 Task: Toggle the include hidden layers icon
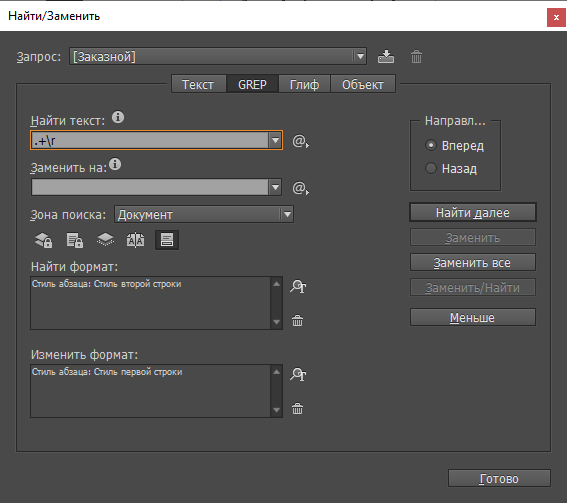click(x=105, y=240)
